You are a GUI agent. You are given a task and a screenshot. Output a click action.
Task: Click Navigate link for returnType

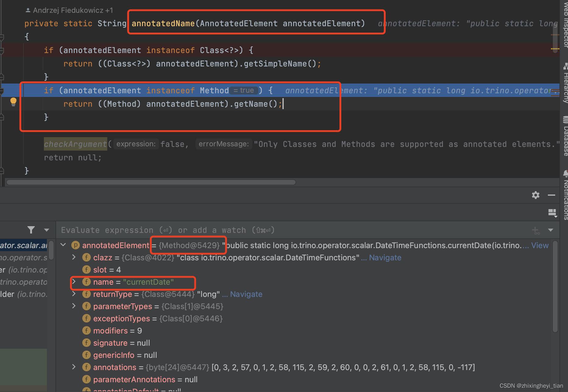tap(246, 294)
